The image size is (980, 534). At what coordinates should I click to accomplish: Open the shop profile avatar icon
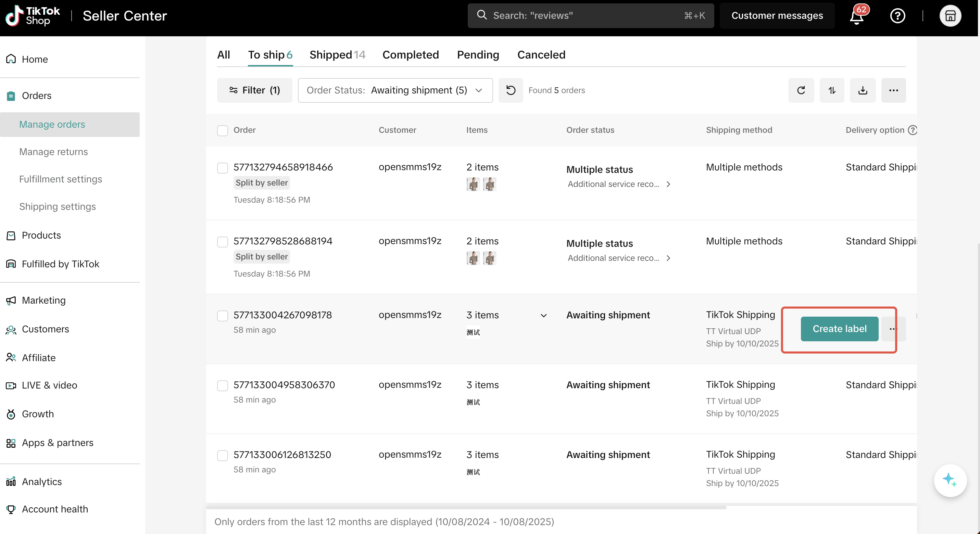point(950,16)
